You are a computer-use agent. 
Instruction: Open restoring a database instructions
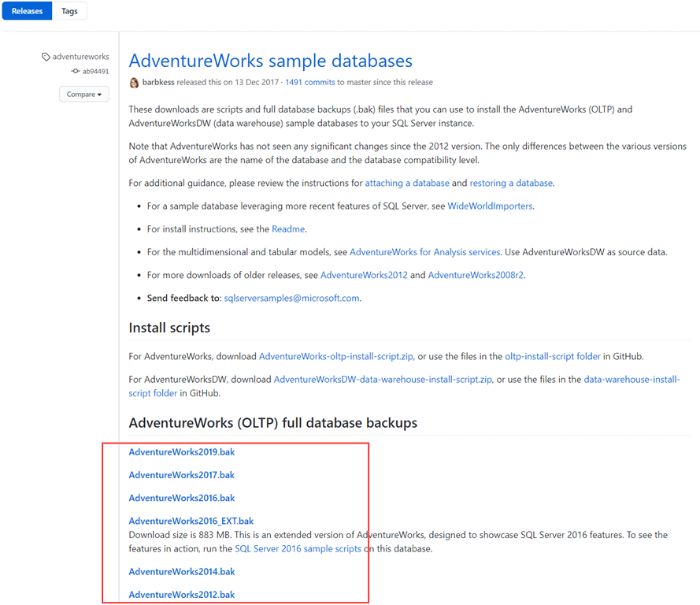click(x=511, y=183)
